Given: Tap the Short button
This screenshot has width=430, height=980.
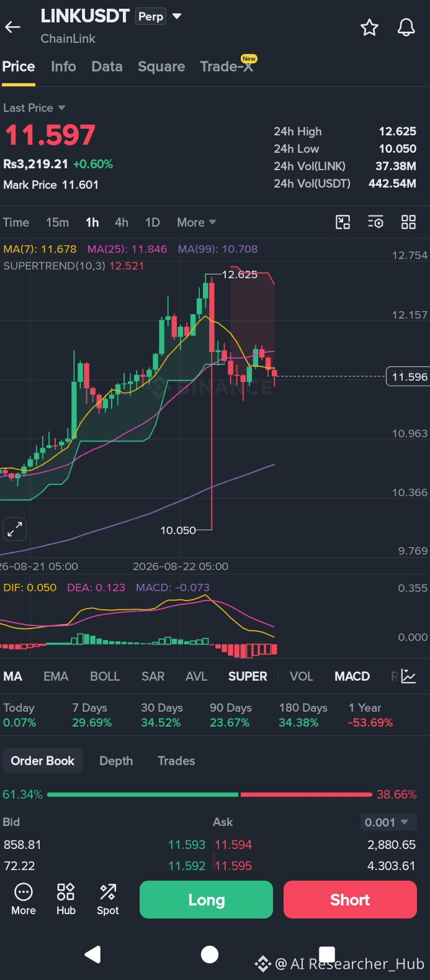Looking at the screenshot, I should tap(350, 899).
